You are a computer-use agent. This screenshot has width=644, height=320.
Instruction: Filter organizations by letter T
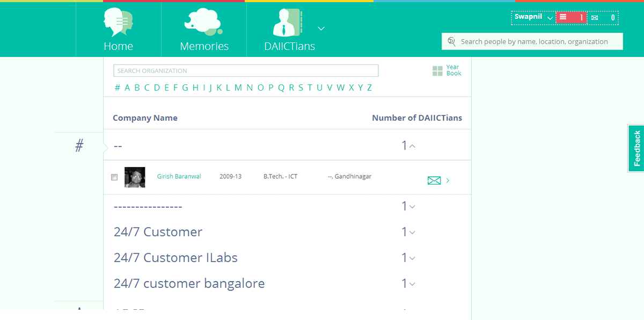310,88
